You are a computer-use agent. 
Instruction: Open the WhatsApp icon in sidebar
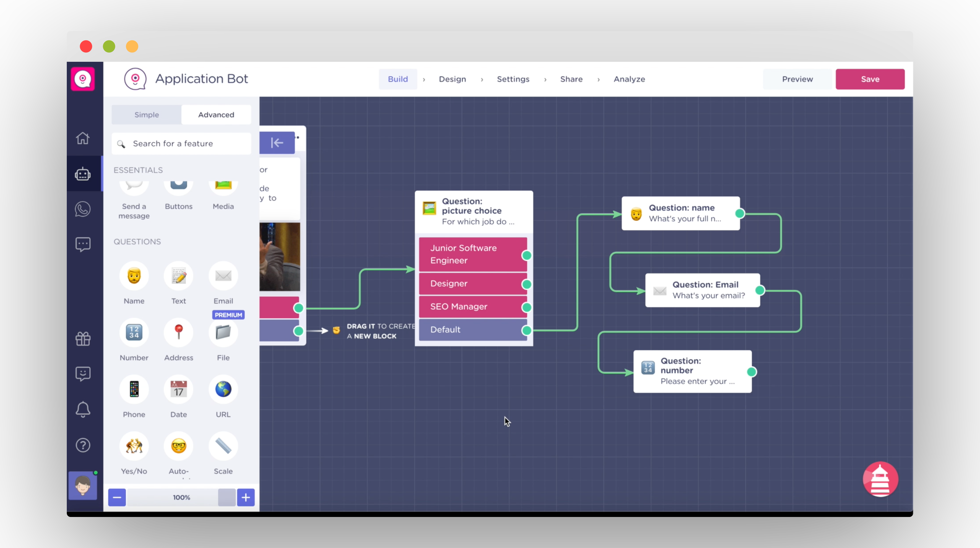coord(82,209)
